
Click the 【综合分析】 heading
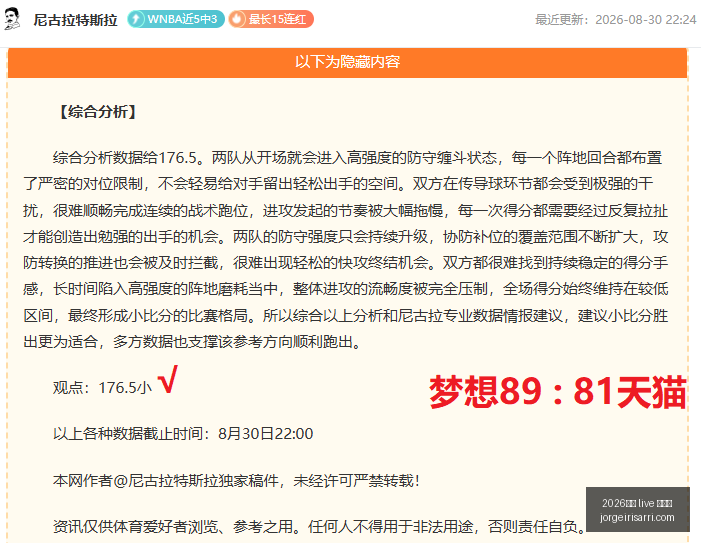coord(97,112)
